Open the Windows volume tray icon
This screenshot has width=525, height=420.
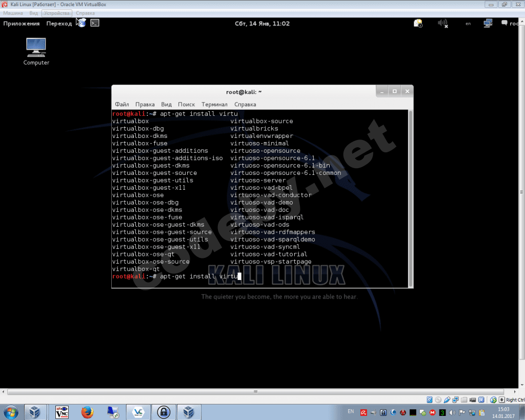(452, 413)
